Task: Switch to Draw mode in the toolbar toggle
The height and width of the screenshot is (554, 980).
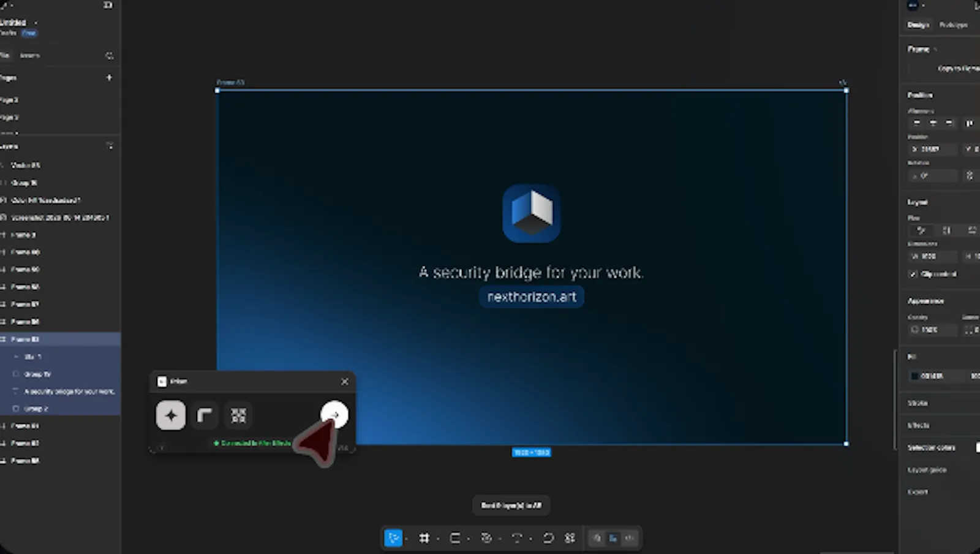Action: [x=597, y=538]
